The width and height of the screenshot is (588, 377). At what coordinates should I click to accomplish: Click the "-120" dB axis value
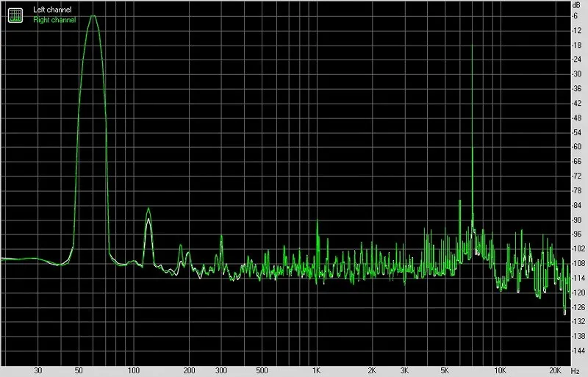[x=578, y=292]
